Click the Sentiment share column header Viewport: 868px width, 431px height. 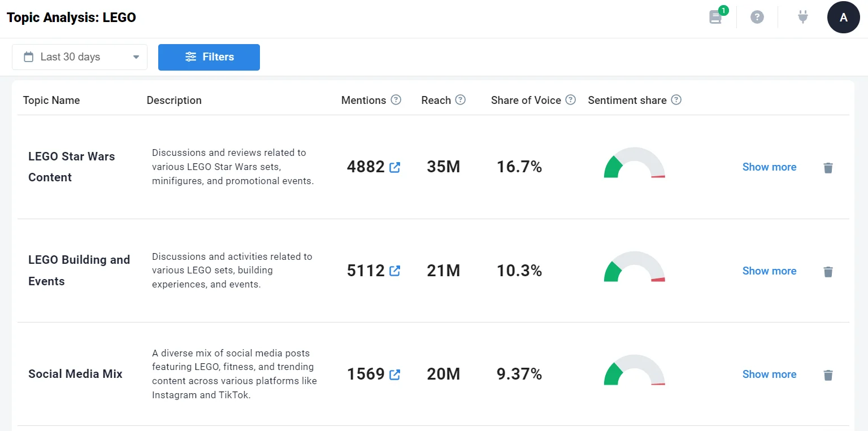click(627, 101)
